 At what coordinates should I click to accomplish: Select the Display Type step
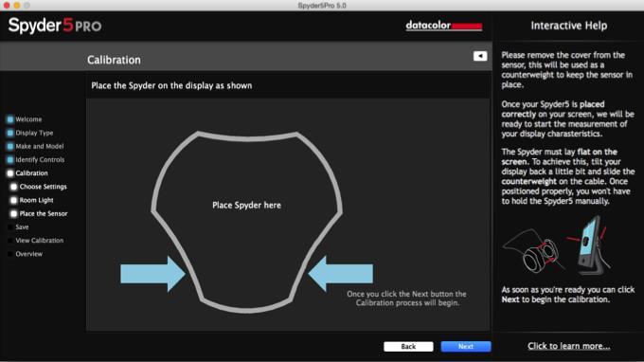(34, 133)
